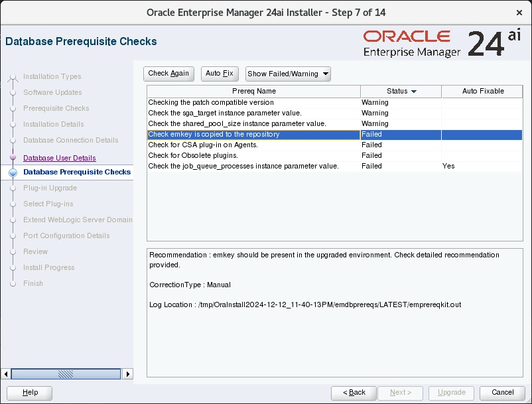Select the job_queue_processes parameter check row

coord(334,167)
